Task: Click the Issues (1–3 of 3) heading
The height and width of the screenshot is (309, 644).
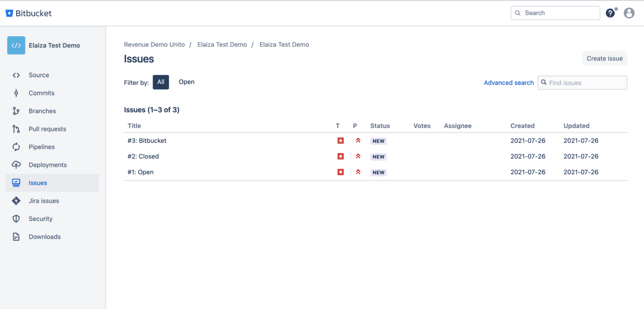Action: pos(152,110)
